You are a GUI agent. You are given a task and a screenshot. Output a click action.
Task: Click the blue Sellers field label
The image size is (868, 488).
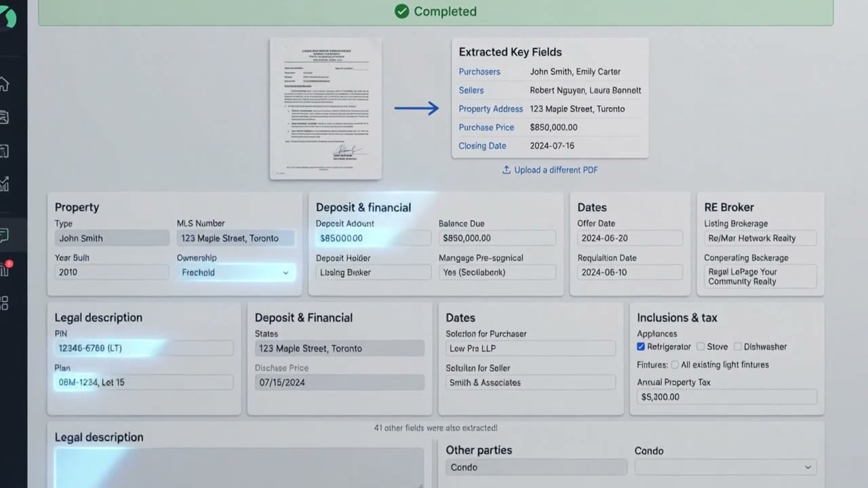pos(471,90)
